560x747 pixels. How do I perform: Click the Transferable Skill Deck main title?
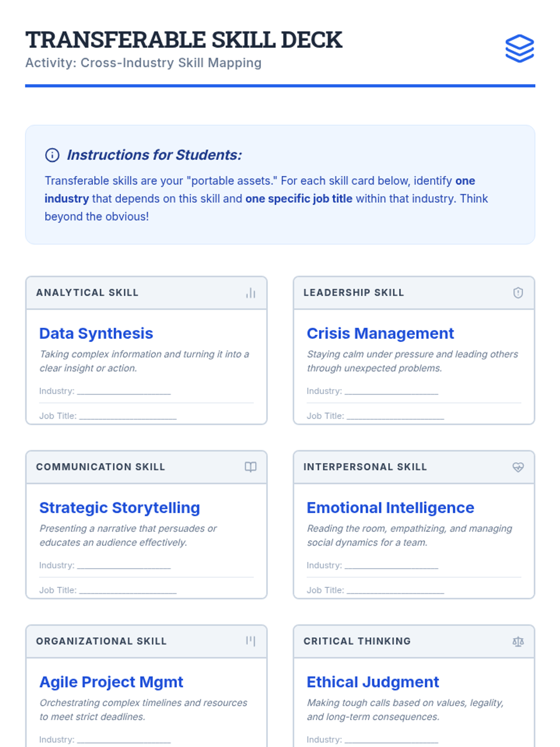tap(184, 40)
